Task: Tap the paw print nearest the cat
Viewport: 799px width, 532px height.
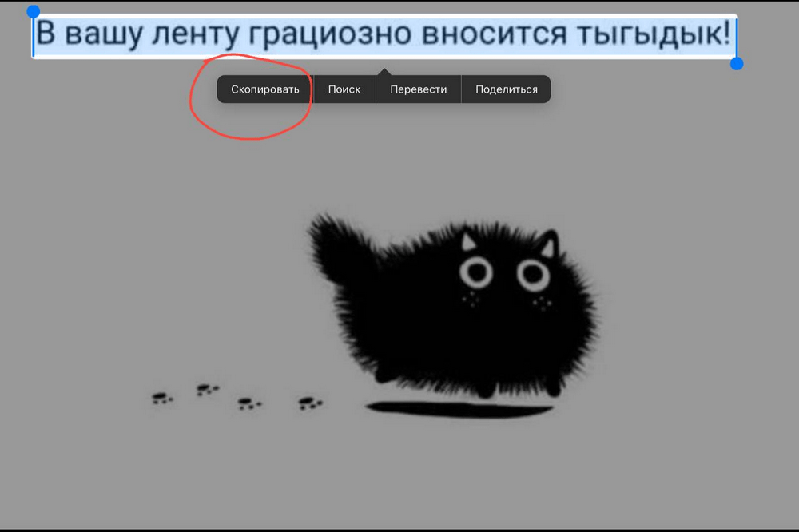Action: [310, 403]
